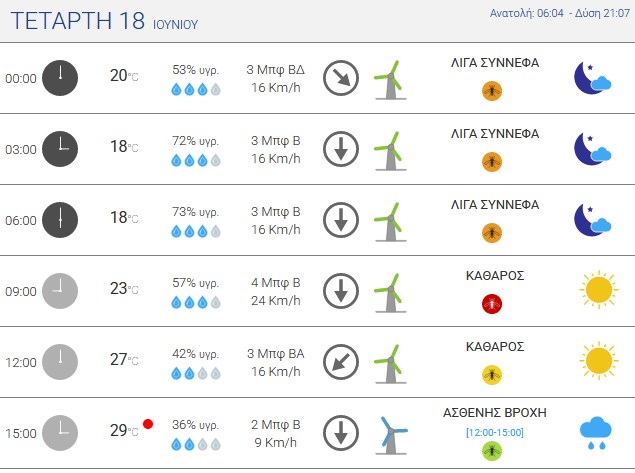Click the northwest wind direction arrow at 00:00
This screenshot has width=635, height=473.
coord(341,78)
